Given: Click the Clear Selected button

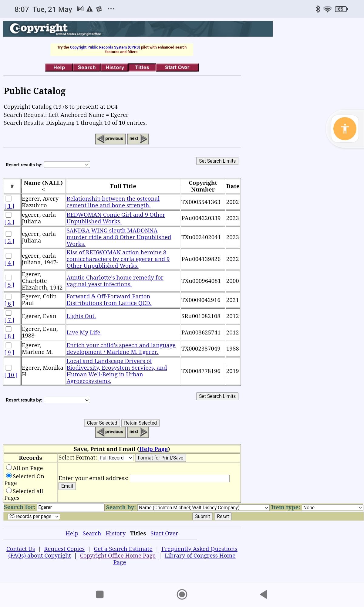Looking at the screenshot, I should (102, 423).
